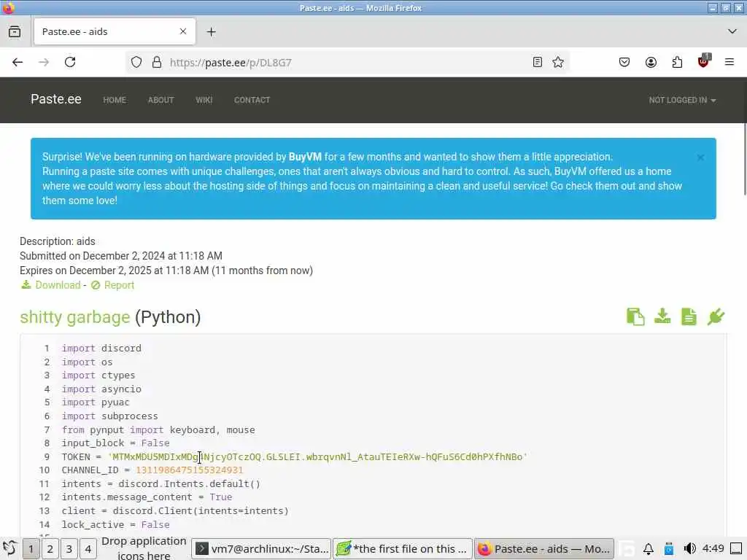Show tracking protection shield info
Viewport: 747px width, 560px height.
tap(136, 63)
